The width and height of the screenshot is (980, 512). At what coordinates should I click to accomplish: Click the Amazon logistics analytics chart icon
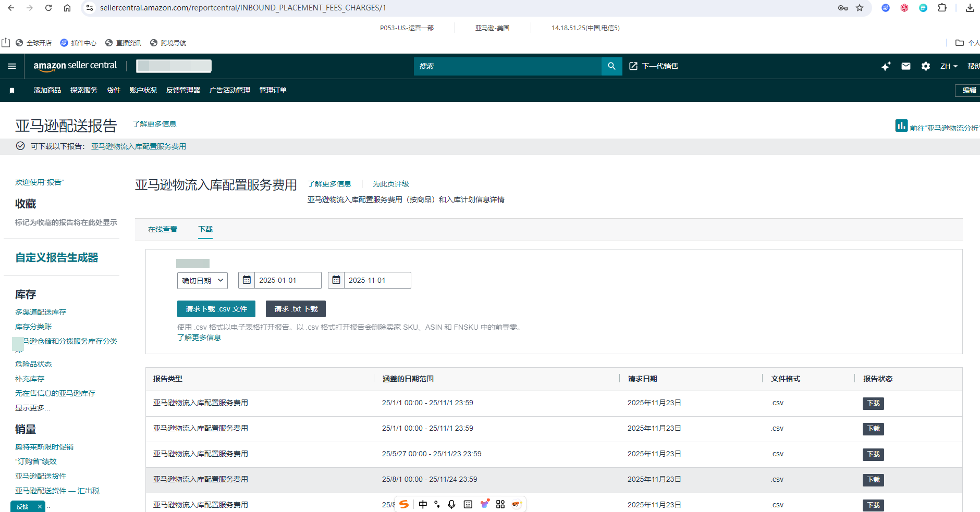pyautogui.click(x=901, y=126)
